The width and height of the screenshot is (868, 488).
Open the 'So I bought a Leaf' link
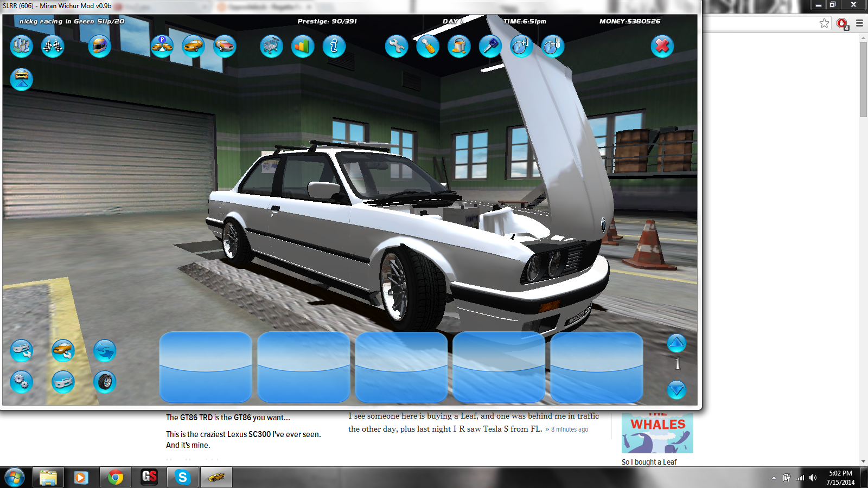coord(649,462)
